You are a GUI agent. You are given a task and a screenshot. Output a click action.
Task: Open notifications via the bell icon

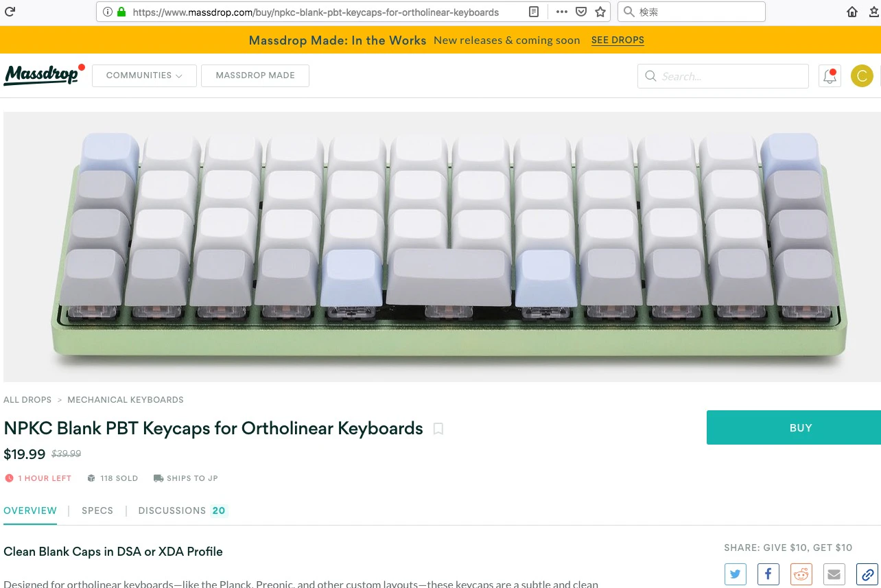[830, 75]
